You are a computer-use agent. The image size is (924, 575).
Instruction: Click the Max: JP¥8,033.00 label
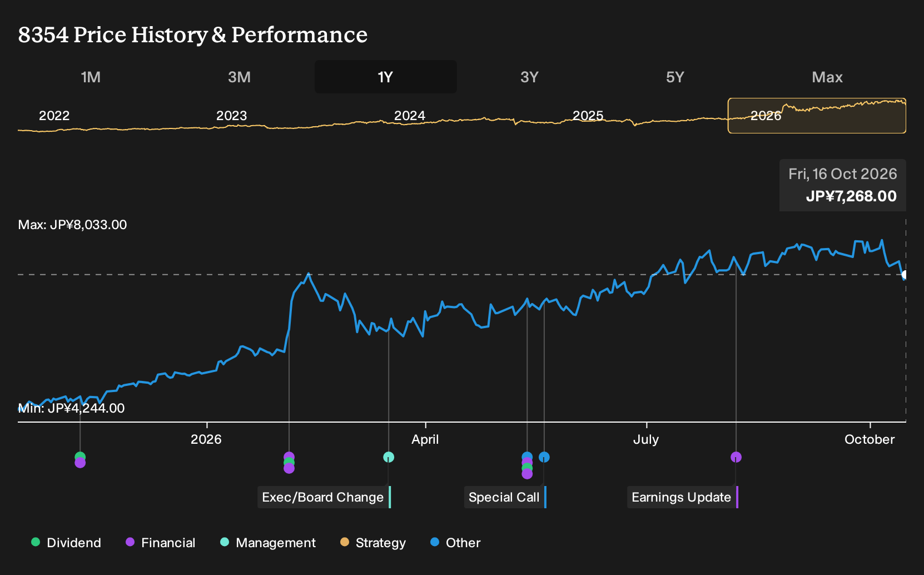pos(72,225)
